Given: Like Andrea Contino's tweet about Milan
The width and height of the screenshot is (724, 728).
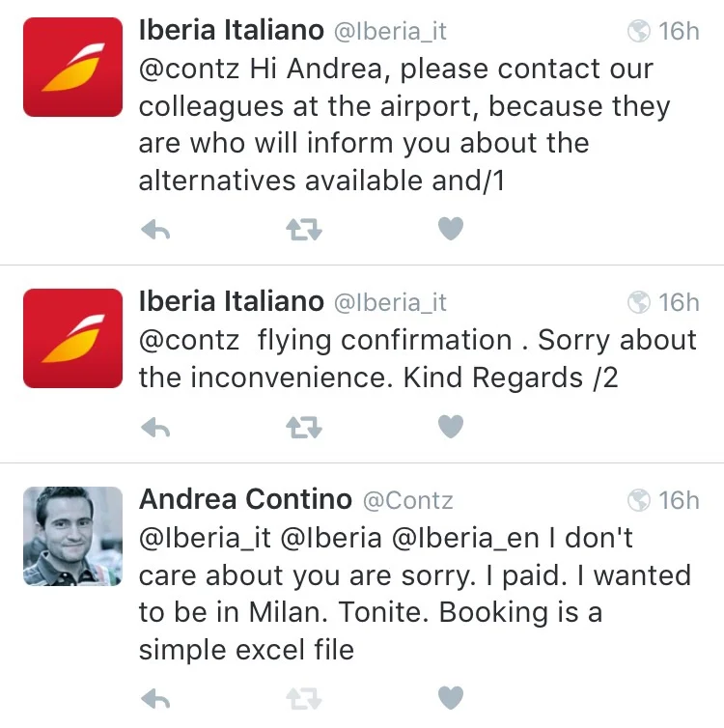Looking at the screenshot, I should coord(451,697).
